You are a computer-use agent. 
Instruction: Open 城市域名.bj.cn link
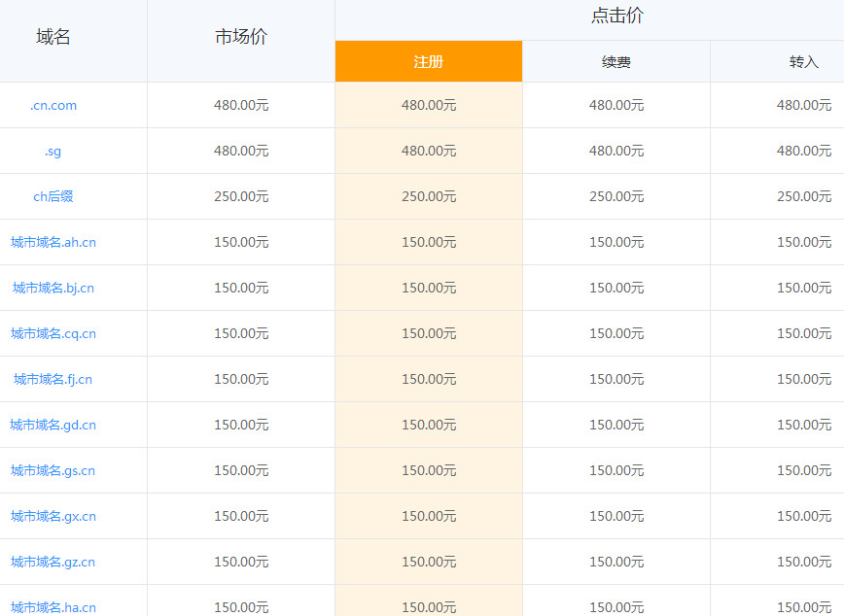[53, 289]
